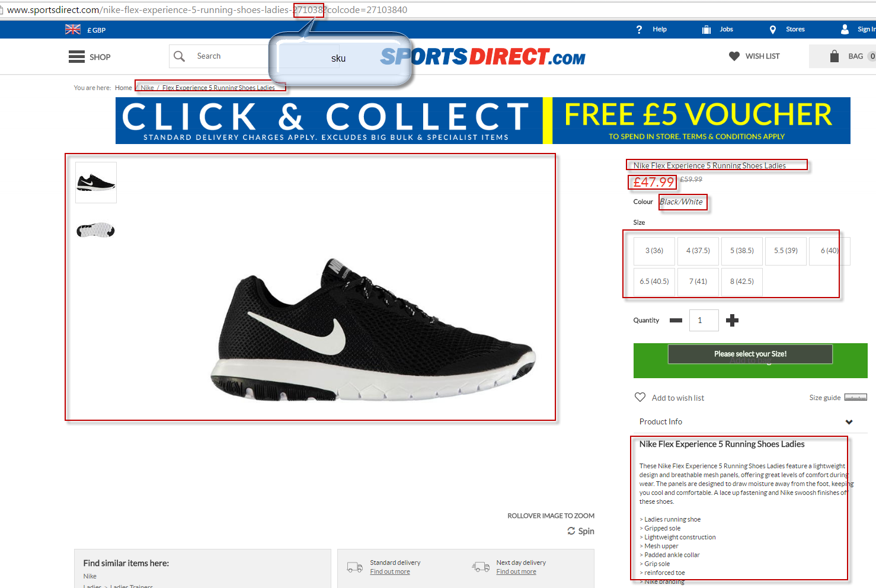
Task: Click the Black/White colour value
Action: (x=681, y=202)
